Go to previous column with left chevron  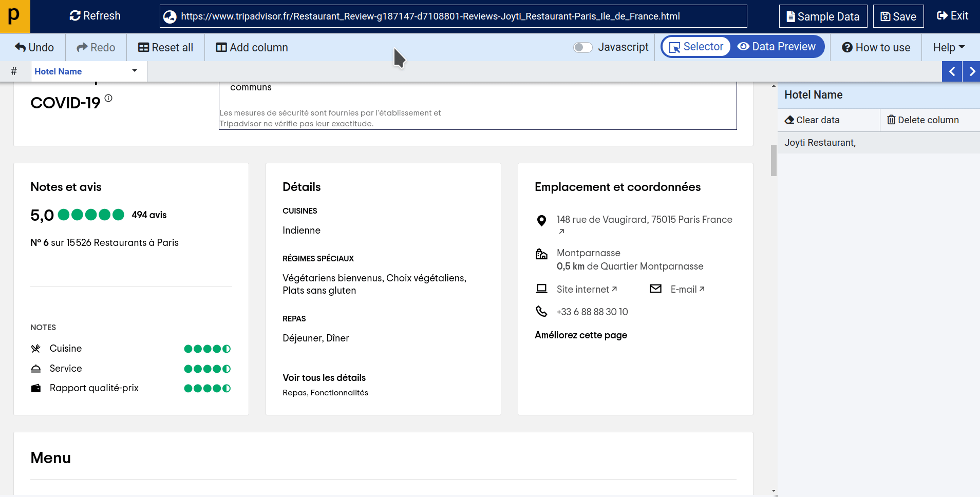pyautogui.click(x=952, y=71)
